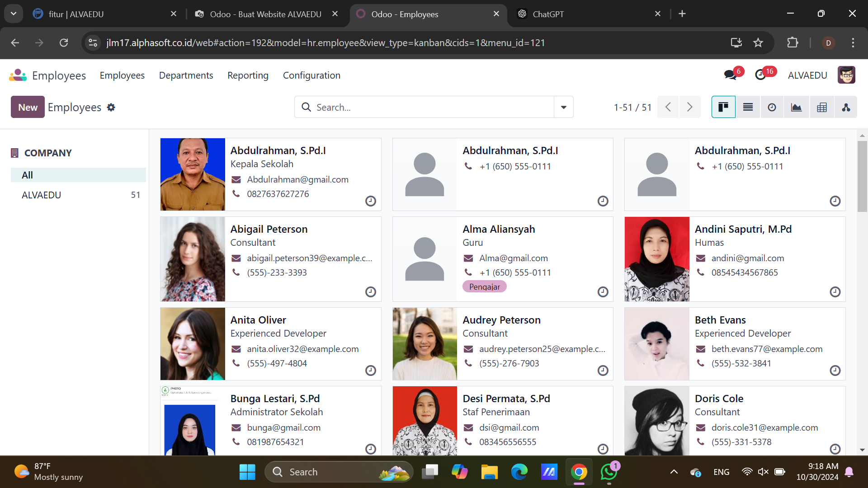
Task: Click the Pengajar tag on Alma Aliansyah
Action: click(x=484, y=286)
